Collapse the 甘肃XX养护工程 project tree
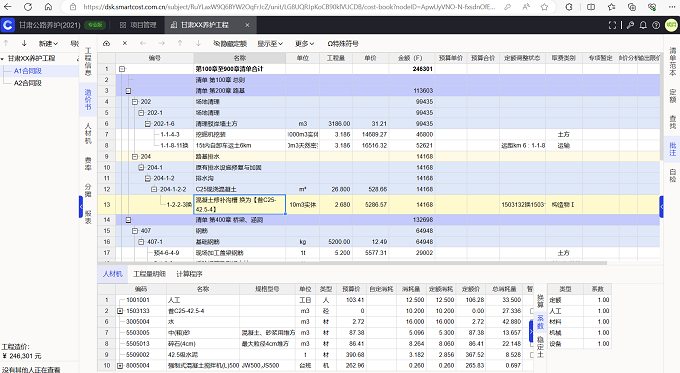This screenshot has width=680, height=373. [3, 59]
